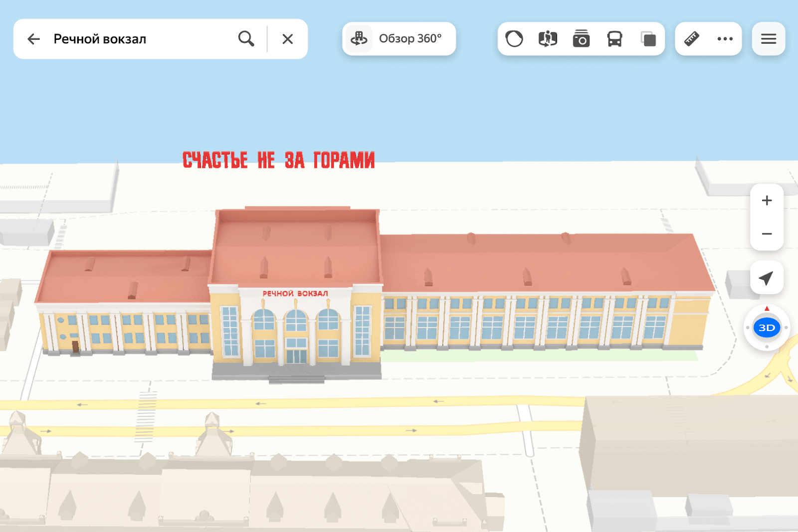The height and width of the screenshot is (532, 798).
Task: Toggle the traffic layer circle icon
Action: point(514,39)
